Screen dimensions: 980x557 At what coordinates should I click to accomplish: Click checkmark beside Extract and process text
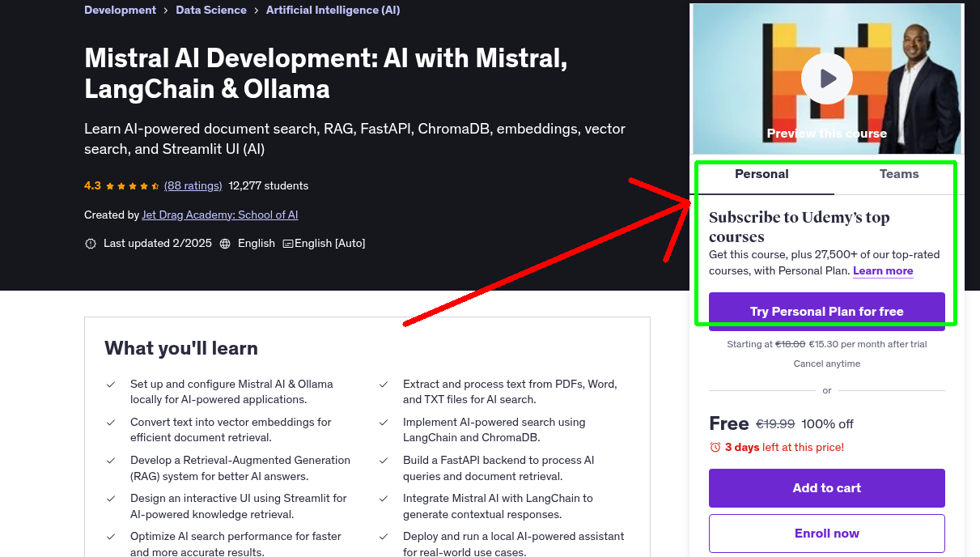tap(384, 385)
